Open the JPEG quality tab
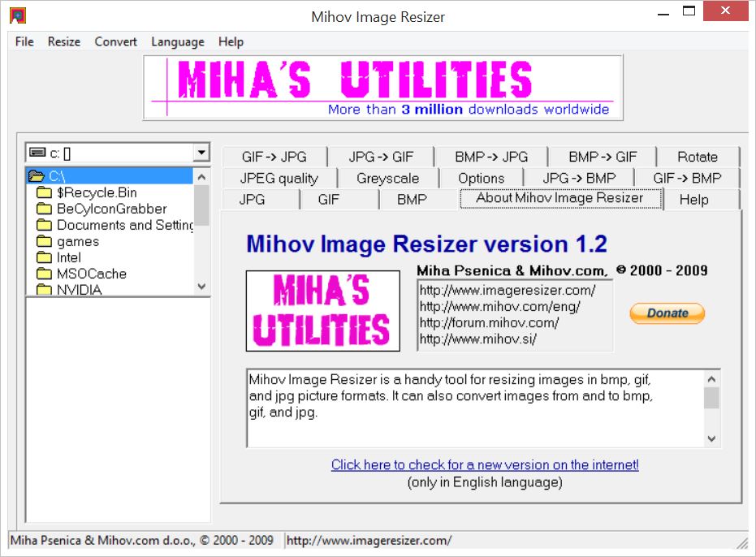Viewport: 756px width, 557px height. pos(279,179)
